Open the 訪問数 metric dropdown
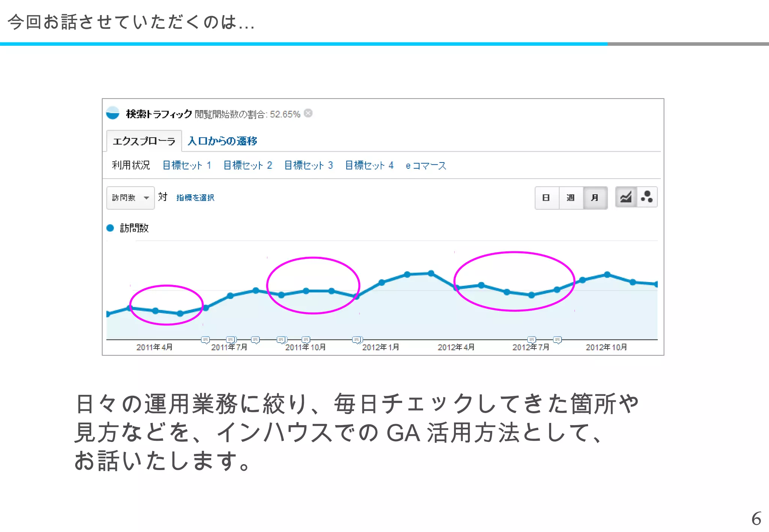This screenshot has width=769, height=532. (130, 198)
